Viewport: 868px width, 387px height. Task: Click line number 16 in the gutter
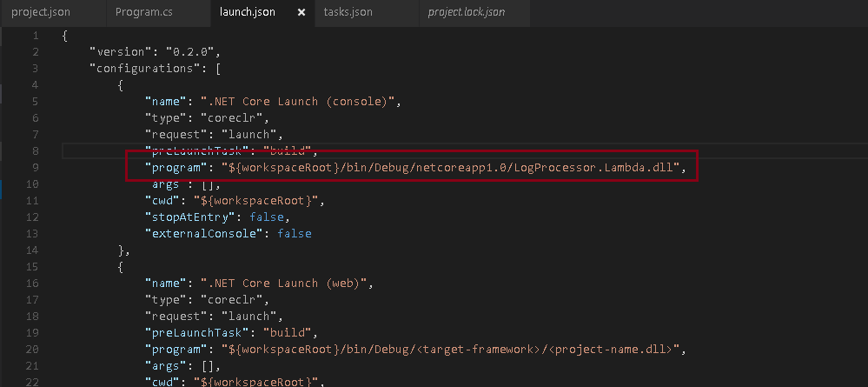[33, 284]
